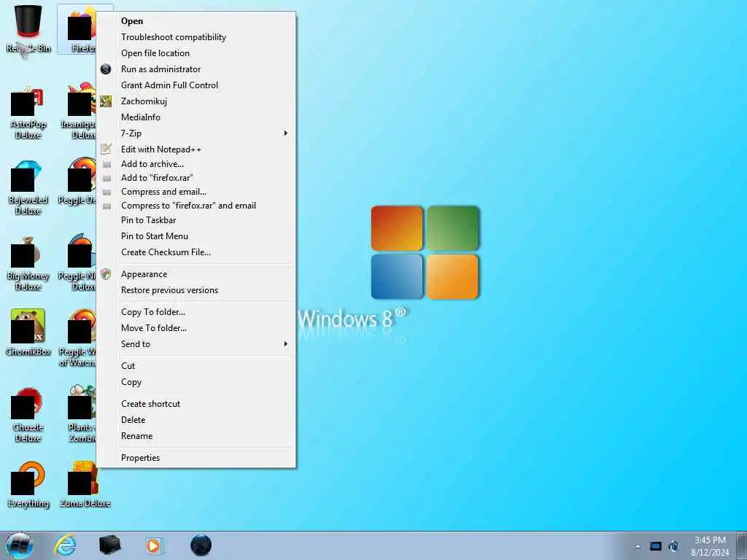Choose Cut from context menu

(x=196, y=366)
